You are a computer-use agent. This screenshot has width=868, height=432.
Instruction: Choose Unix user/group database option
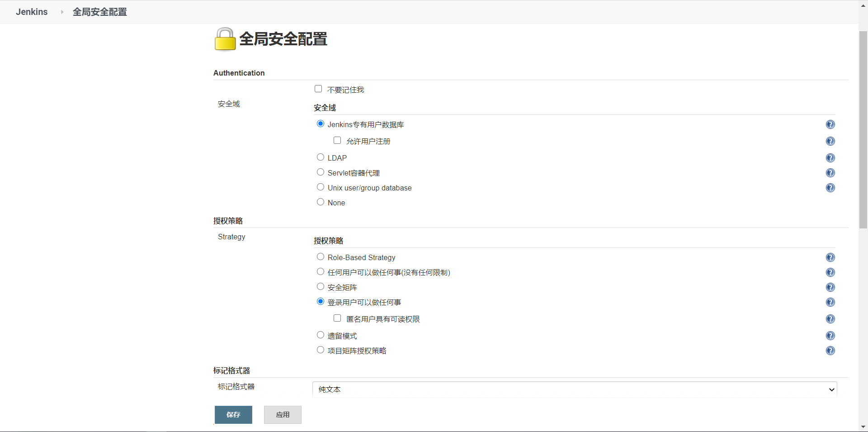(321, 187)
